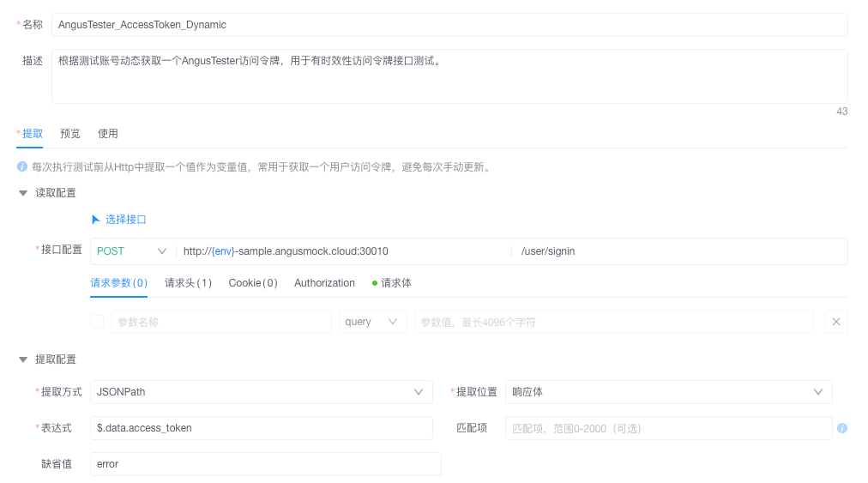
Task: Switch to the 提取 tab
Action: coord(32,134)
